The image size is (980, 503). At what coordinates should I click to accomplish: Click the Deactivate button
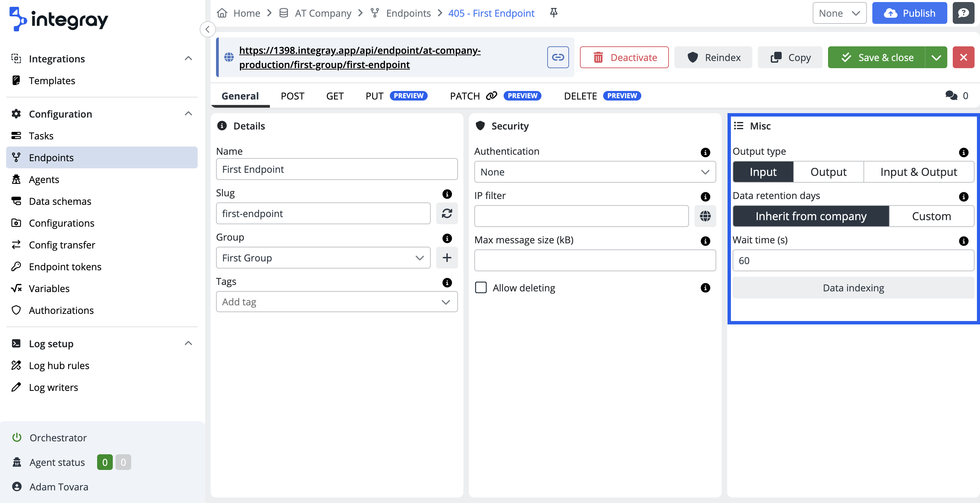[624, 58]
